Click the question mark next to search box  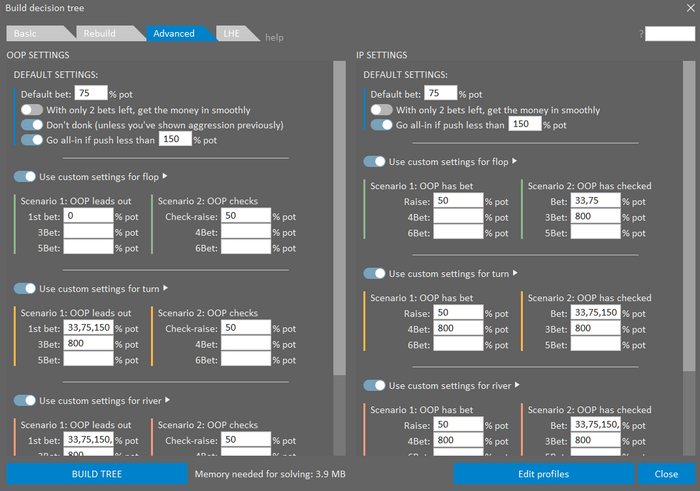641,34
